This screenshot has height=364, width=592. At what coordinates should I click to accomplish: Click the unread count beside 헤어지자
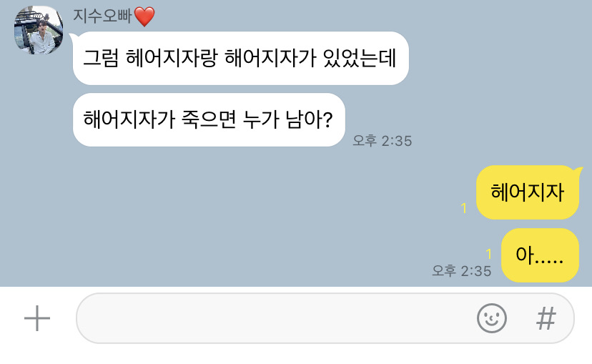coord(464,208)
